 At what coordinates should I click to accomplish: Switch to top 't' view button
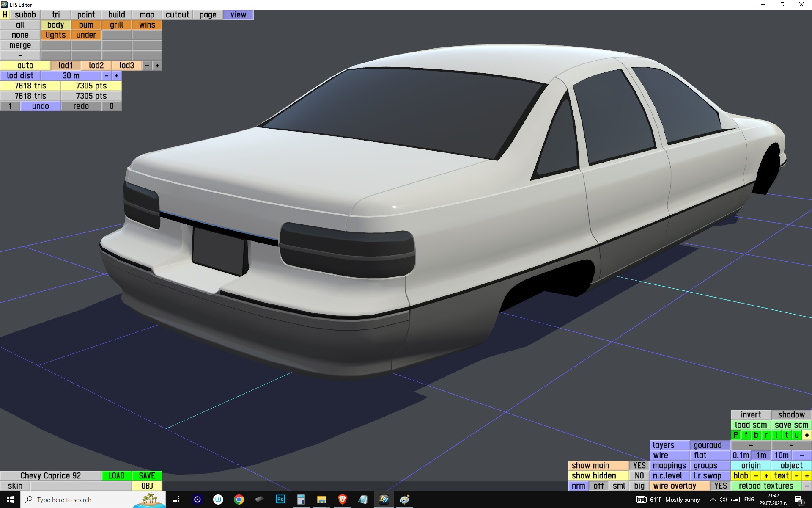coord(786,435)
